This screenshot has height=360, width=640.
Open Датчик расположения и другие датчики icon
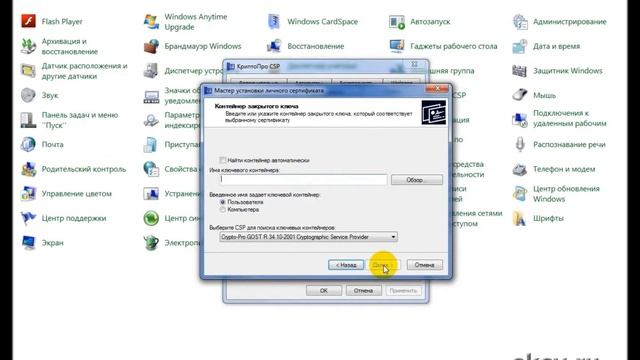29,71
